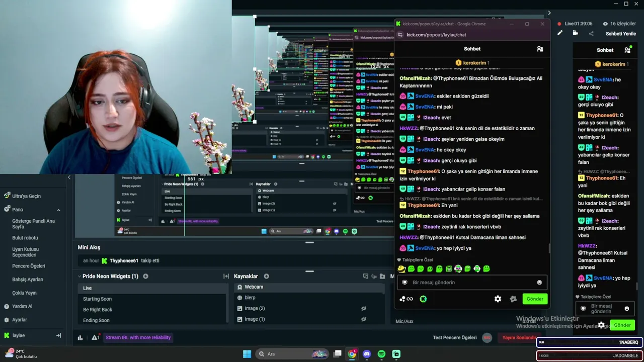Open scene transitions icon beside Kaynaklar

pyautogui.click(x=226, y=276)
